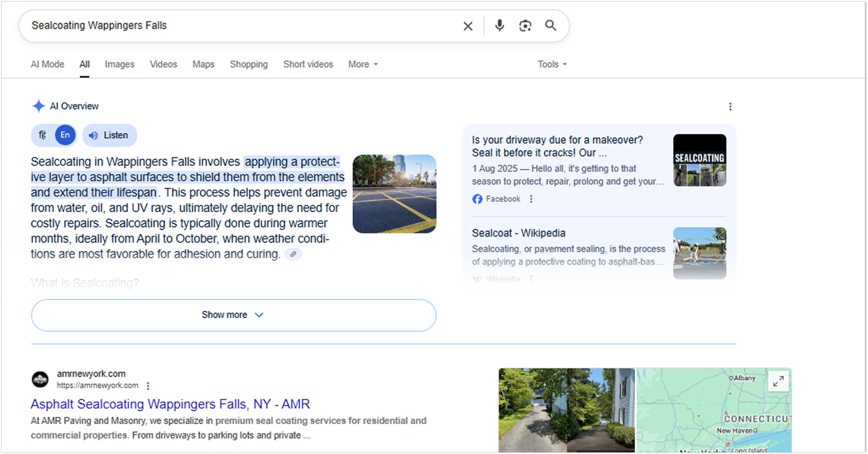Click the AI Overview sparkle icon

tap(38, 106)
